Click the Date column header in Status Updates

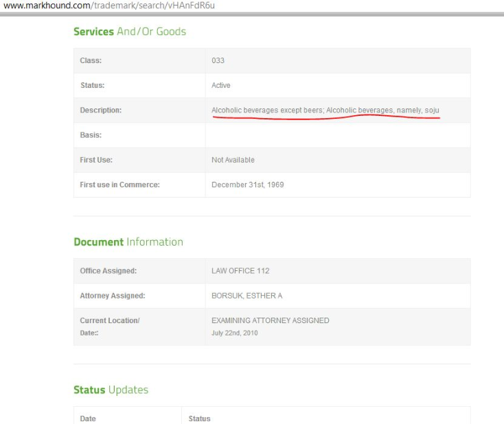pos(88,418)
